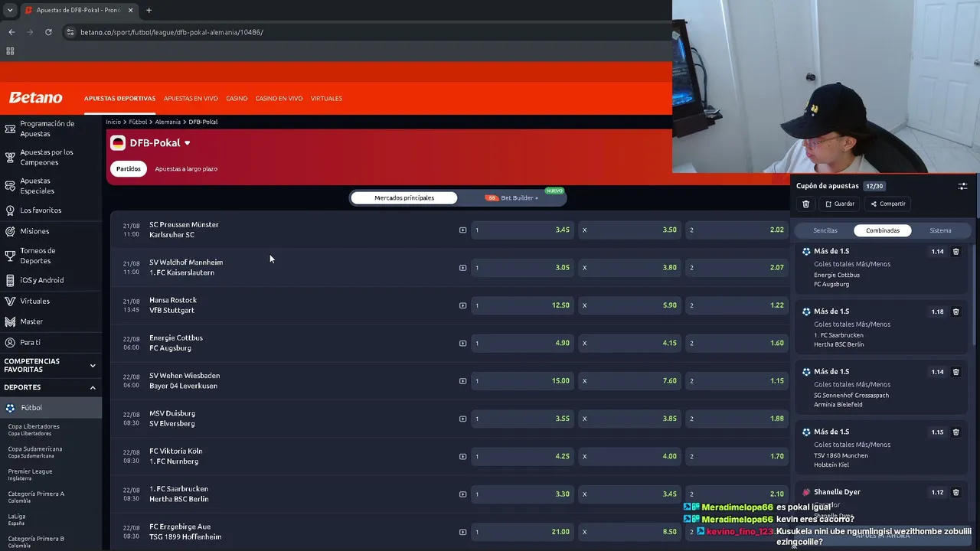Open the Programación de Apuestas sidebar icon
The image size is (980, 551).
pyautogui.click(x=10, y=129)
